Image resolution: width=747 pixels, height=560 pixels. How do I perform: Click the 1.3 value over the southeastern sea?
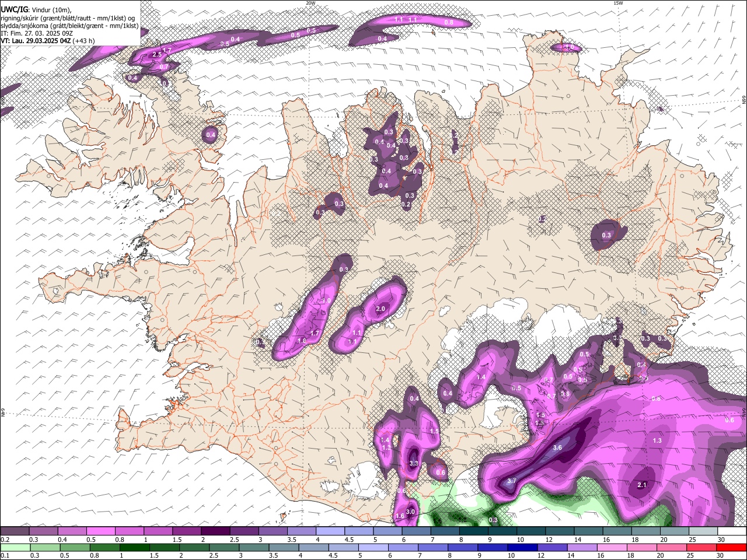pyautogui.click(x=658, y=440)
